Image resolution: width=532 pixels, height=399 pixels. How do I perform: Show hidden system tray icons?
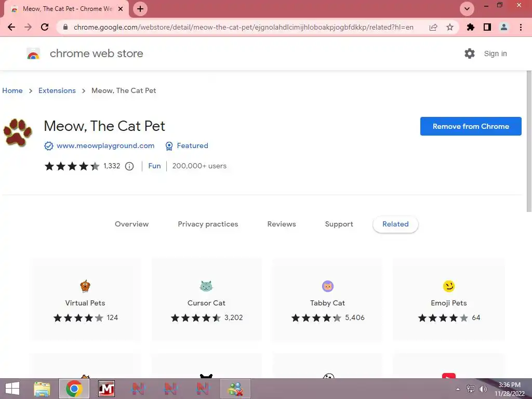point(458,389)
